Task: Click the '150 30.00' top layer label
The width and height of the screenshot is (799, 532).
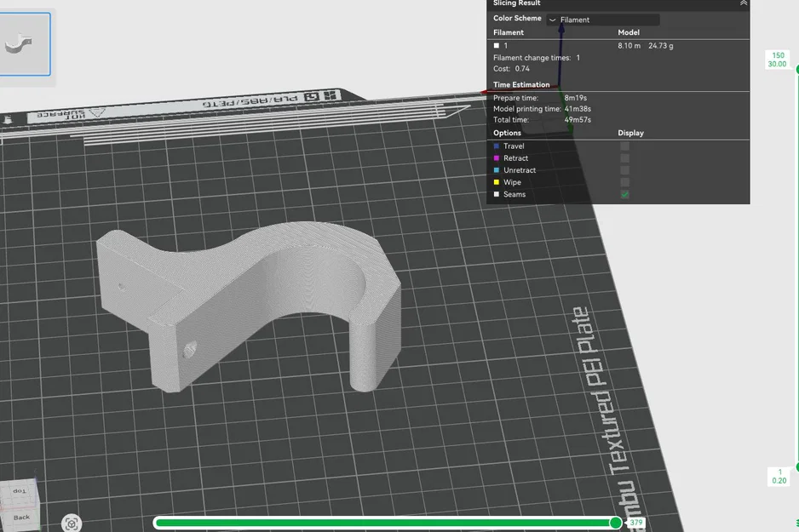Action: click(778, 60)
